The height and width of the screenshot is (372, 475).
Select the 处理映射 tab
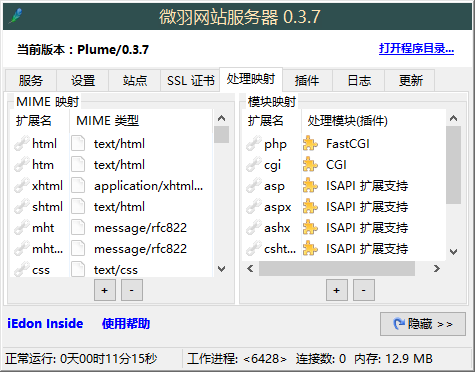pyautogui.click(x=251, y=79)
